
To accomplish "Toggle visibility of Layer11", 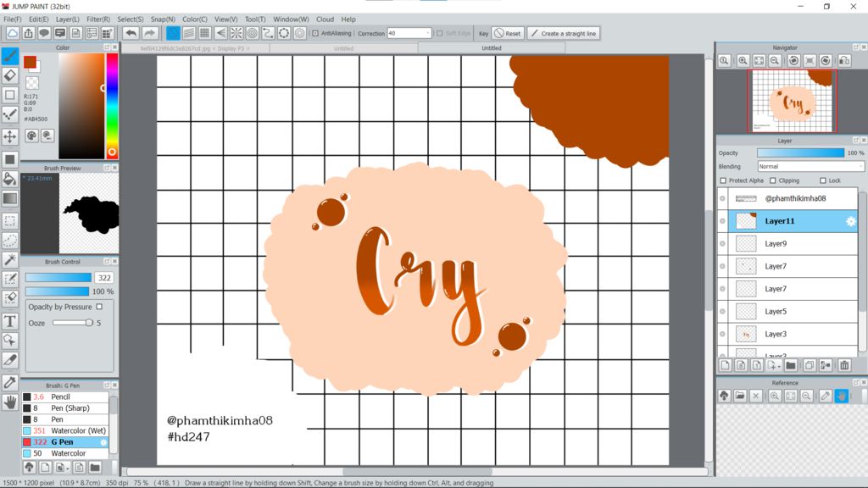I will pos(722,221).
